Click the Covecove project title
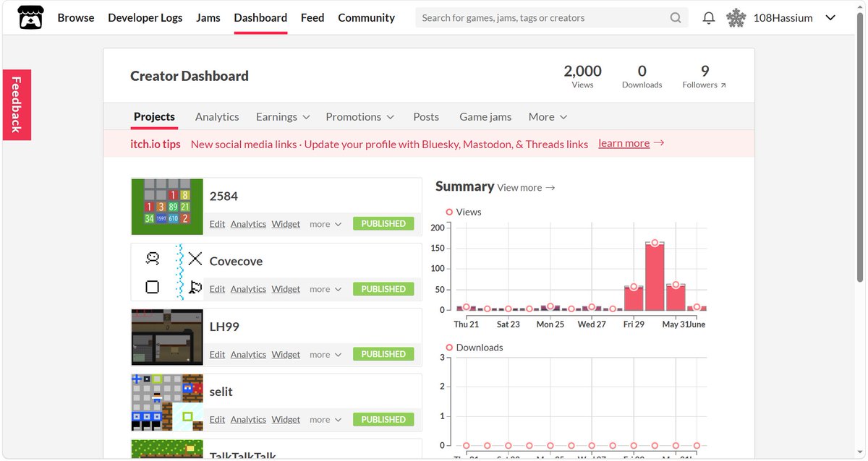 point(236,262)
